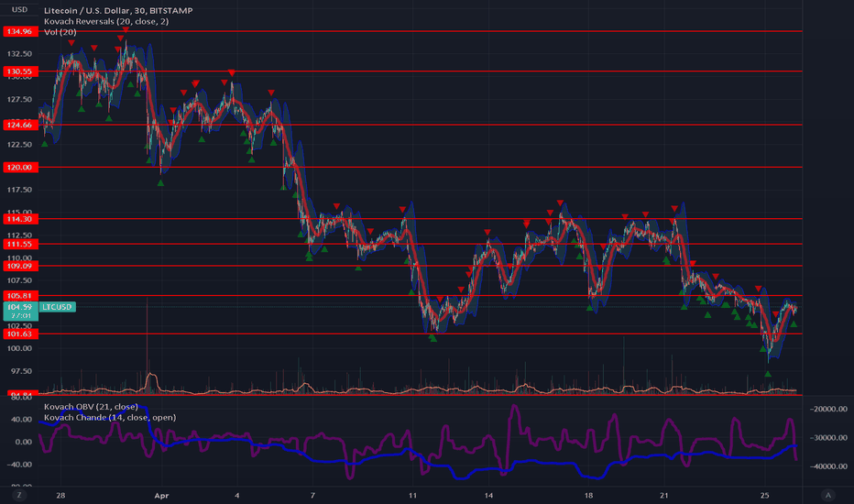
Task: Select the Kovach Reversals indicator legend
Action: coord(106,21)
